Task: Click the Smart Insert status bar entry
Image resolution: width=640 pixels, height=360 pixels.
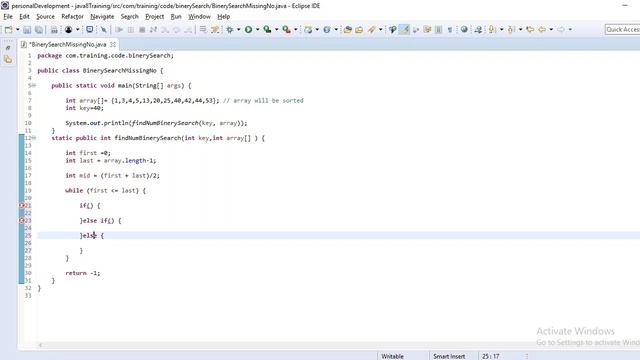Action: [x=449, y=356]
